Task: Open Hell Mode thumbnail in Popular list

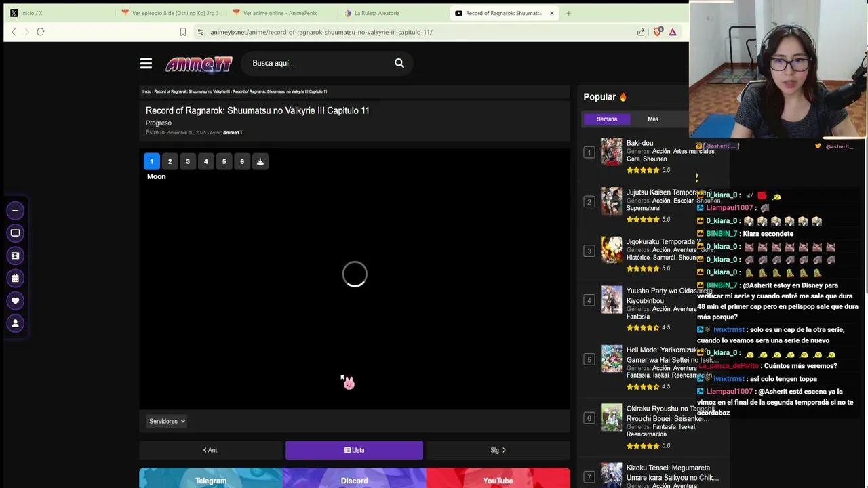Action: [612, 359]
